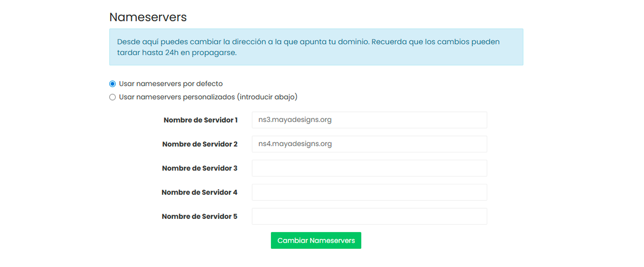Click the word 'dominio' in the notice

pos(353,42)
